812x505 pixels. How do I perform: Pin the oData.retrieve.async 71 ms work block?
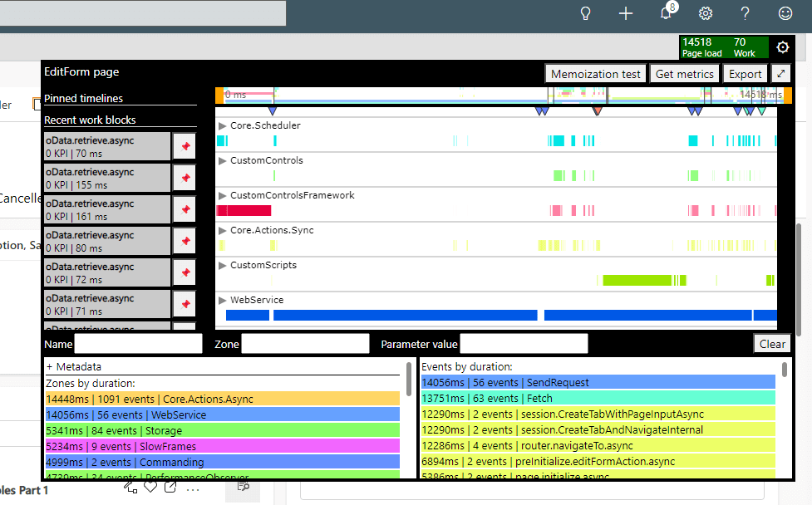coord(185,304)
